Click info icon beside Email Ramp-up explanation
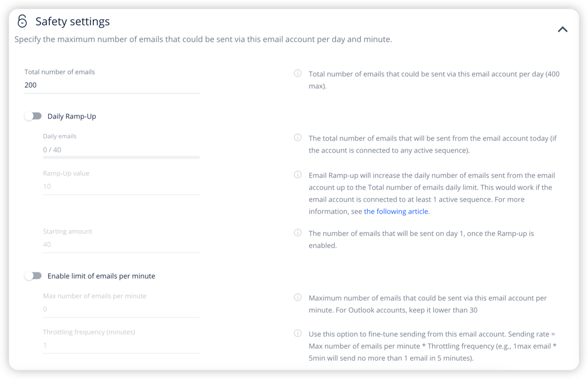The image size is (588, 379). point(298,174)
